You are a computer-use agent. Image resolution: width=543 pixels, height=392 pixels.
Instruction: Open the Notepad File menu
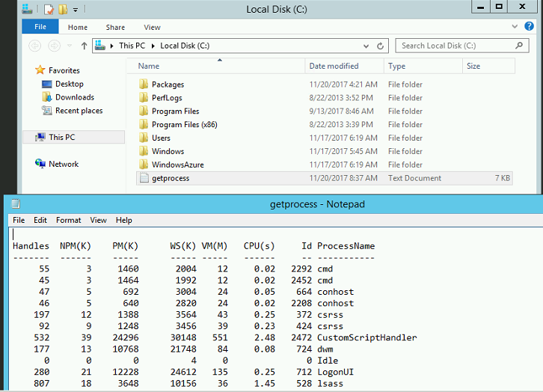(19, 220)
